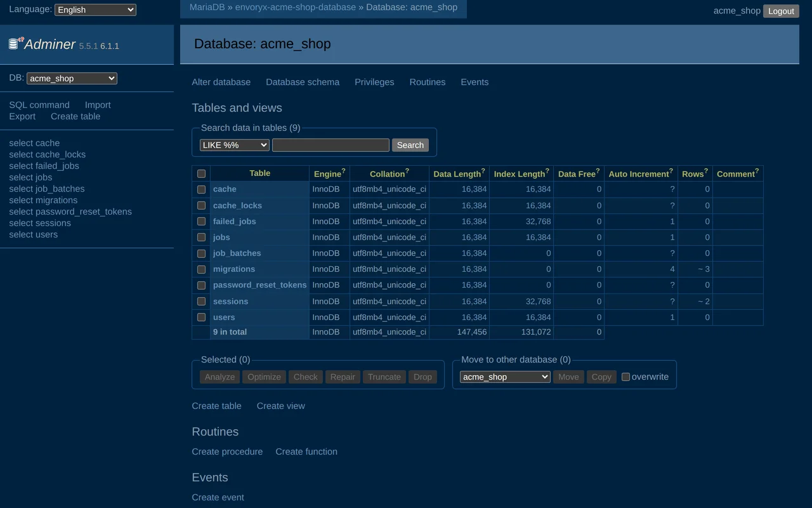Click the Optimize button

(x=264, y=377)
